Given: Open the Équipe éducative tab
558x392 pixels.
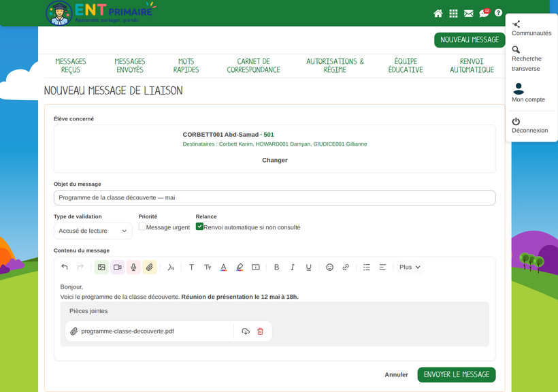Looking at the screenshot, I should [x=406, y=65].
